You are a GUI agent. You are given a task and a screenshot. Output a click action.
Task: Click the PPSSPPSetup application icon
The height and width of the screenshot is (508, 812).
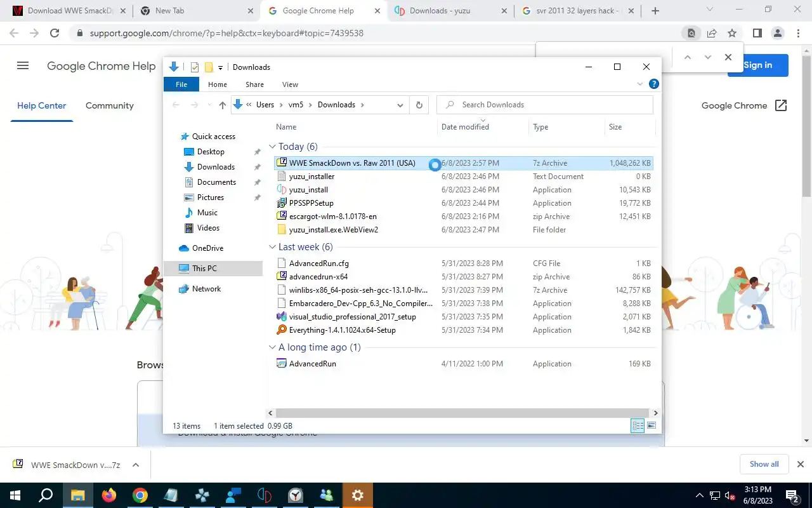tap(282, 203)
